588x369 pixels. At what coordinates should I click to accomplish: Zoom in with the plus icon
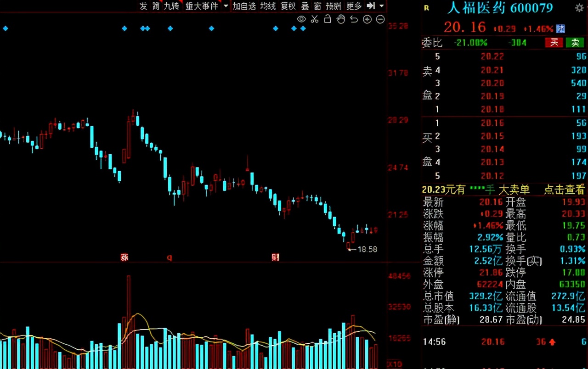click(x=367, y=19)
